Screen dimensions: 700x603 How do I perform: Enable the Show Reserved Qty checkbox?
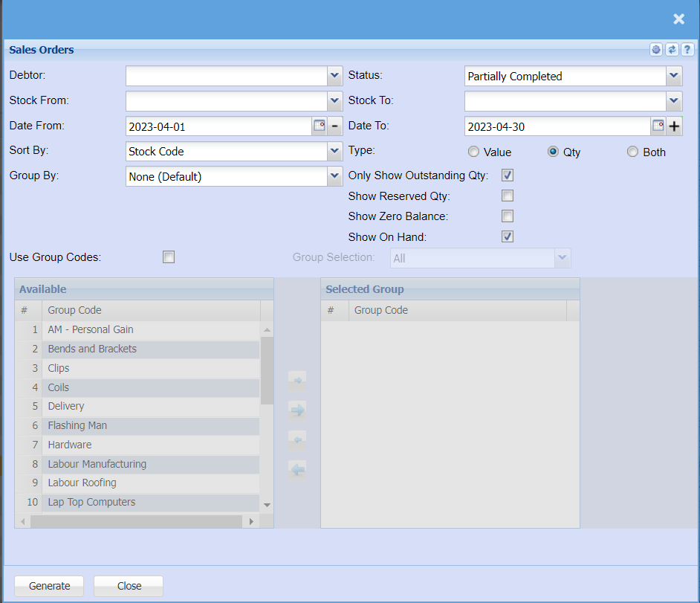pyautogui.click(x=508, y=196)
